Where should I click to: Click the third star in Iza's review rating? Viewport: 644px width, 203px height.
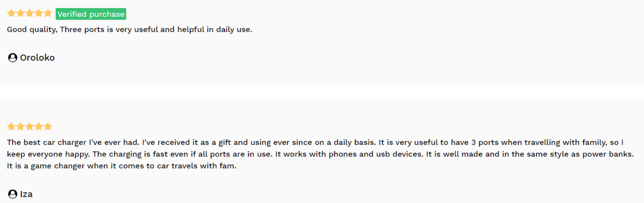click(x=30, y=126)
